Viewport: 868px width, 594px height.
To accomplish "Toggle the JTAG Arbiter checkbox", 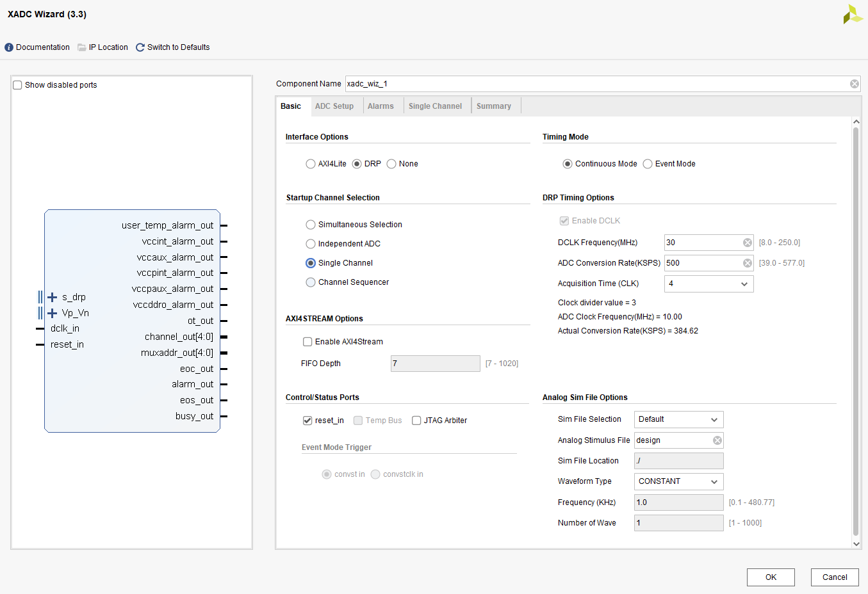I will click(416, 421).
